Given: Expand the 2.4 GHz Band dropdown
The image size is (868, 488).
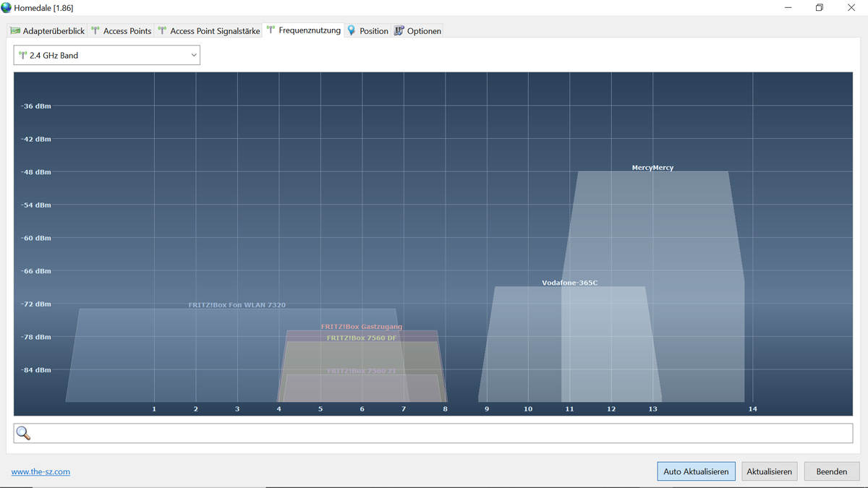Looking at the screenshot, I should pyautogui.click(x=106, y=55).
